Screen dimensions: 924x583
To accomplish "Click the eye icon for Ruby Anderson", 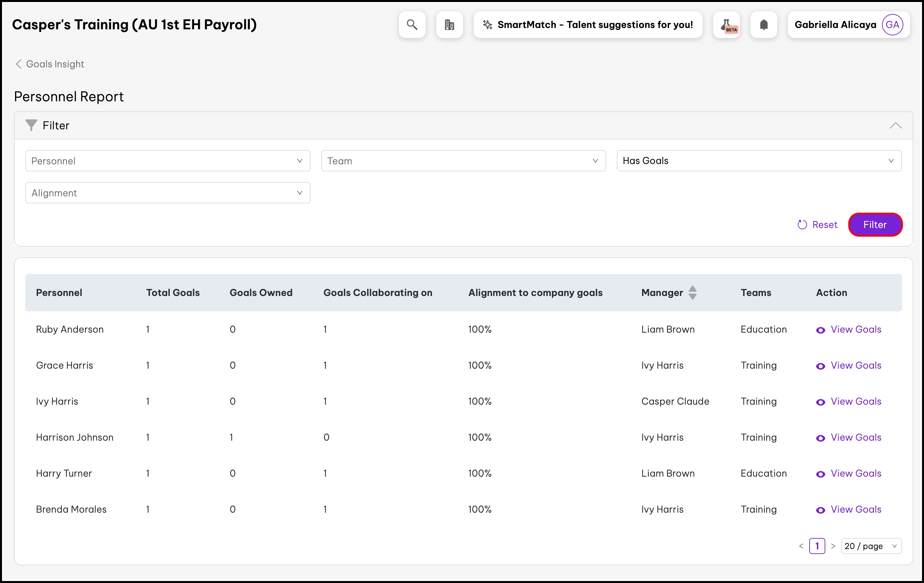I will [x=820, y=330].
